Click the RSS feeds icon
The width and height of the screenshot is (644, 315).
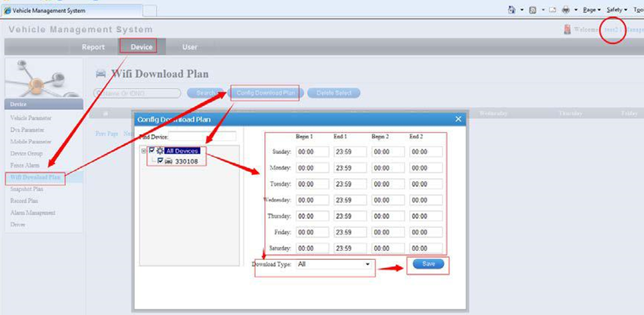tap(533, 10)
